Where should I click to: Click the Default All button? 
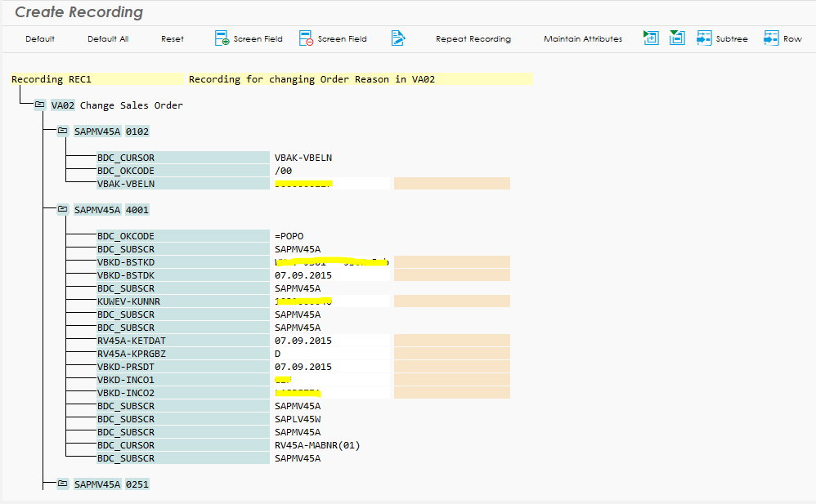point(108,39)
